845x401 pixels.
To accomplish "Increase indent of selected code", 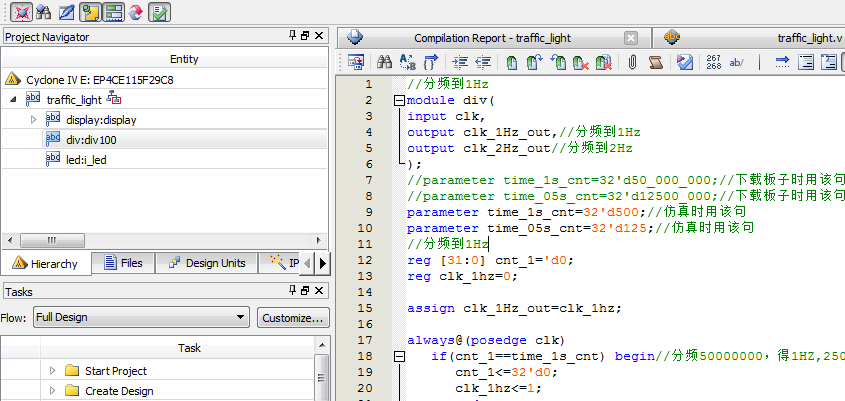I will (460, 62).
